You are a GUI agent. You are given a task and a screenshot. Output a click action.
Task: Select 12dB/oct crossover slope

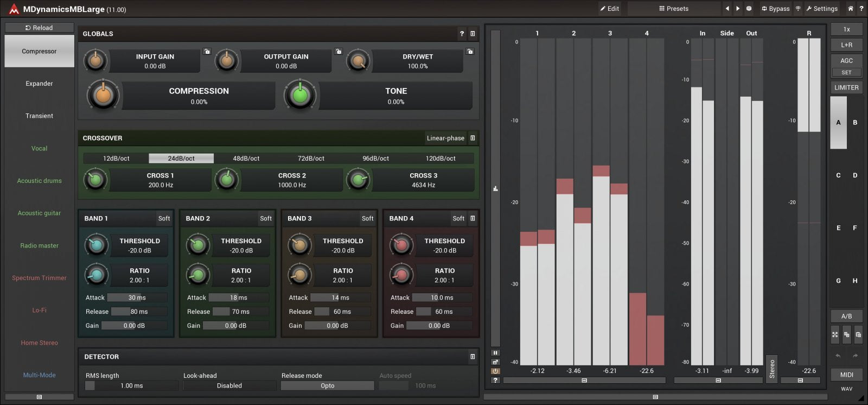pyautogui.click(x=116, y=159)
